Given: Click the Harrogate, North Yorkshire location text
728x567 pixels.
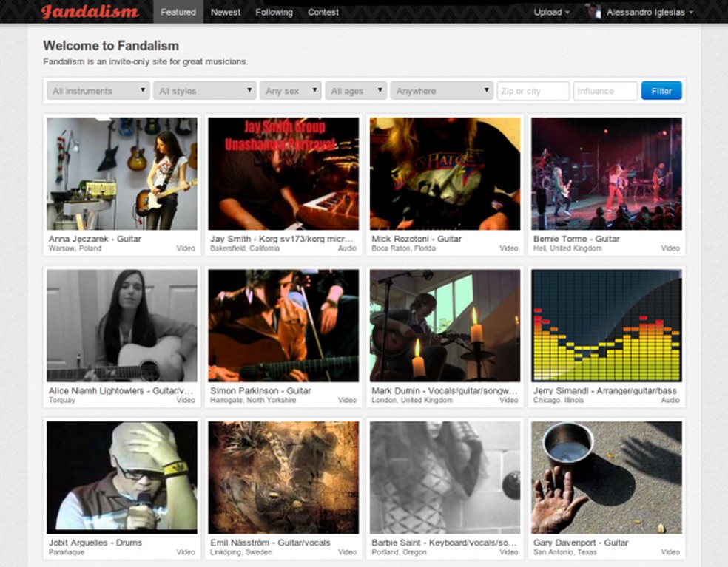Looking at the screenshot, I should pyautogui.click(x=253, y=401).
